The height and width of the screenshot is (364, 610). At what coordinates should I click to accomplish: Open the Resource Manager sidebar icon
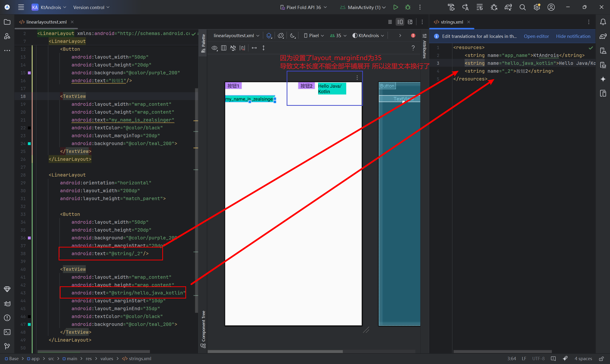coord(7,36)
